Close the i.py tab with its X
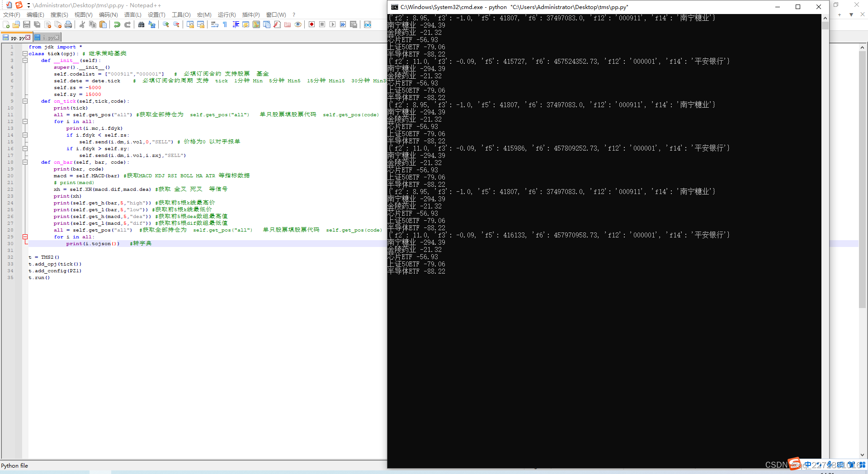 click(57, 38)
